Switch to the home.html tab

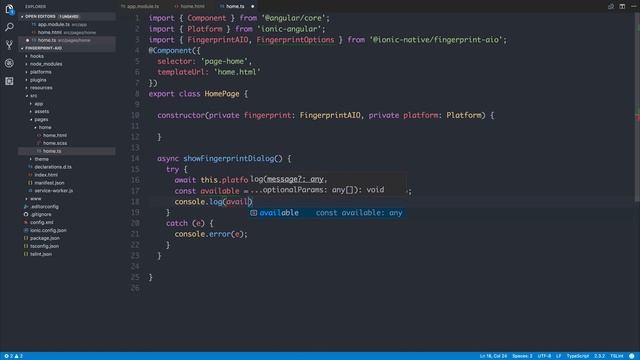pyautogui.click(x=190, y=6)
